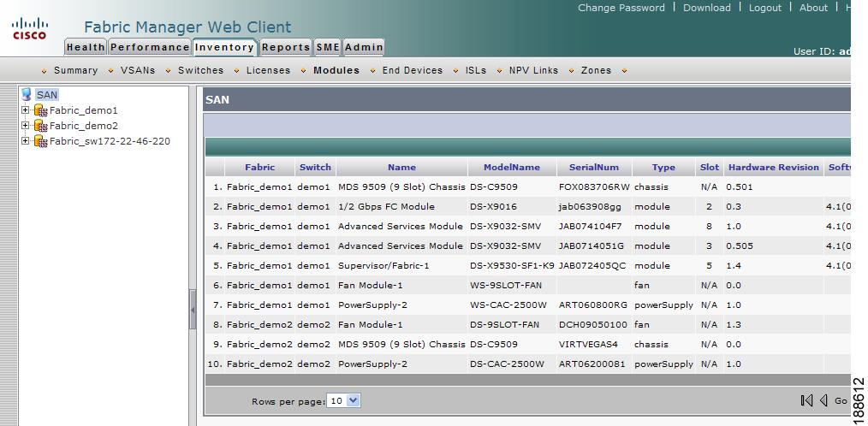Switch to the Health tab

86,48
